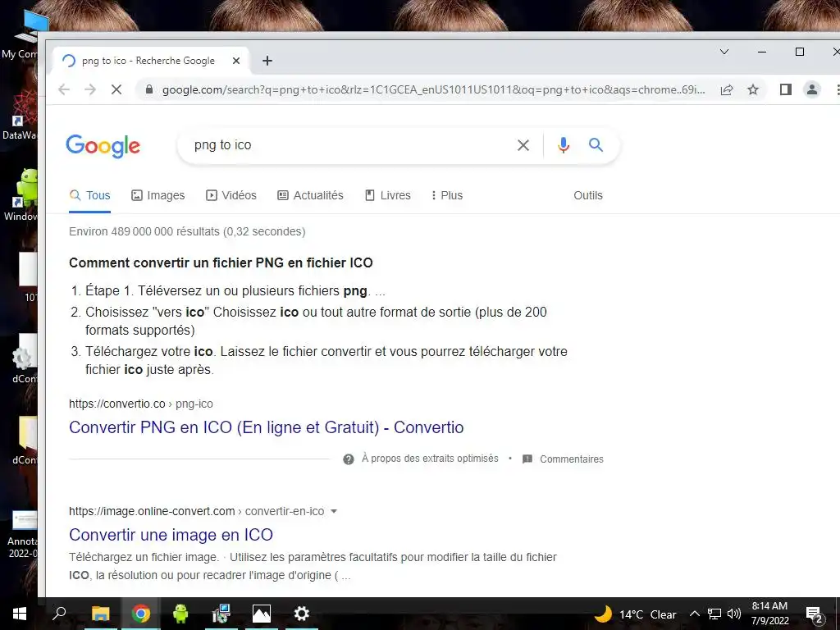Open the volume tray icon
Viewport: 840px width, 630px height.
pyautogui.click(x=734, y=614)
